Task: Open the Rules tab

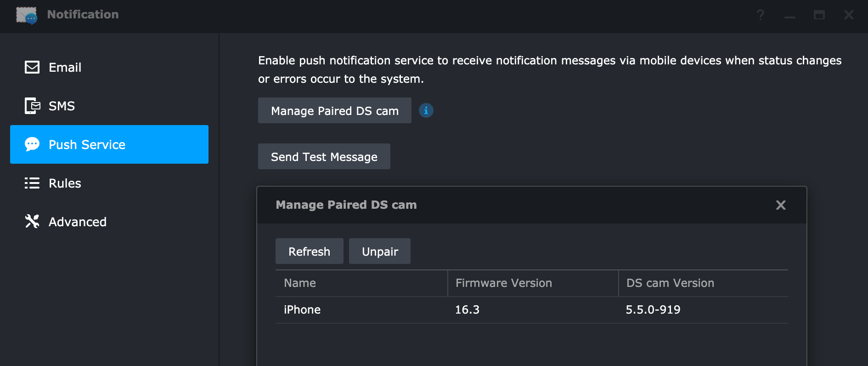Action: point(109,183)
